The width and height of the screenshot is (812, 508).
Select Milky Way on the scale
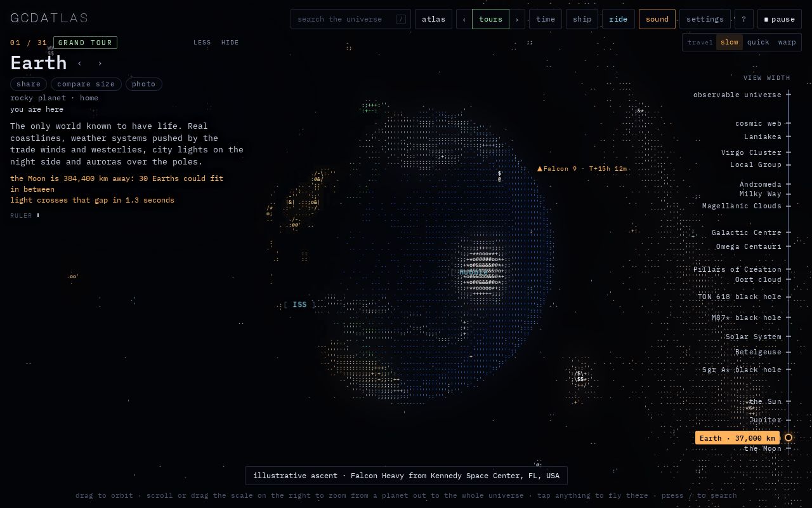click(x=760, y=194)
